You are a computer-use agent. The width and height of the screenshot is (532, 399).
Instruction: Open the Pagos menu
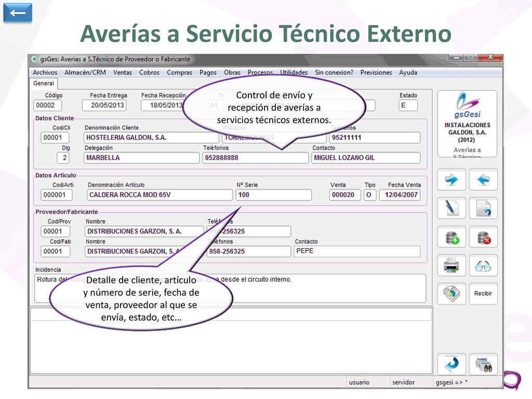208,72
